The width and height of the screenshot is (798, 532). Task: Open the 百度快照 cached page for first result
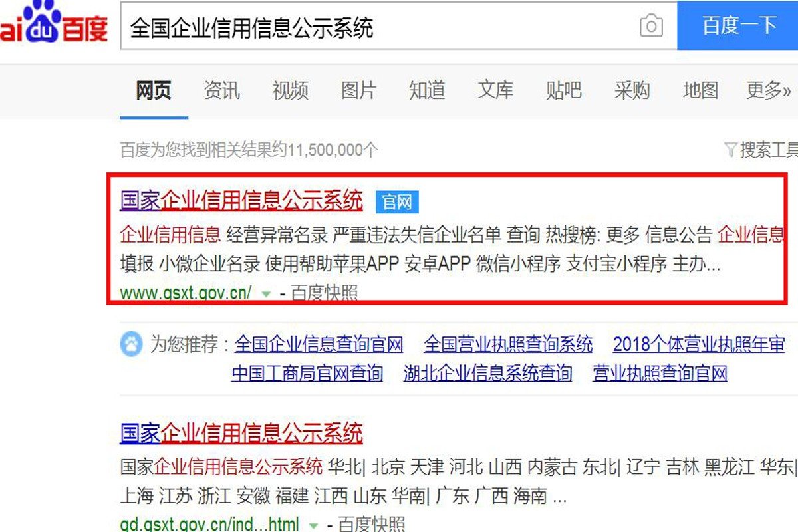[324, 293]
